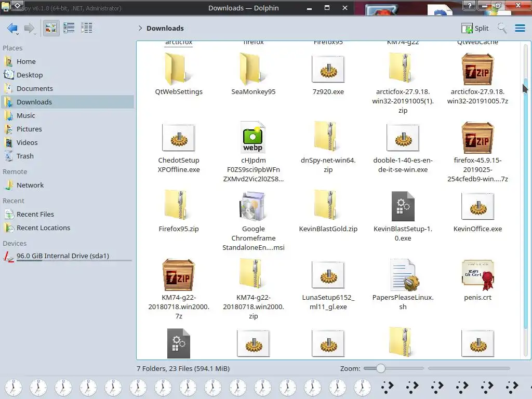Screen dimensions: 532x399
Task: Open Documents in Places
Action: (67, 88)
